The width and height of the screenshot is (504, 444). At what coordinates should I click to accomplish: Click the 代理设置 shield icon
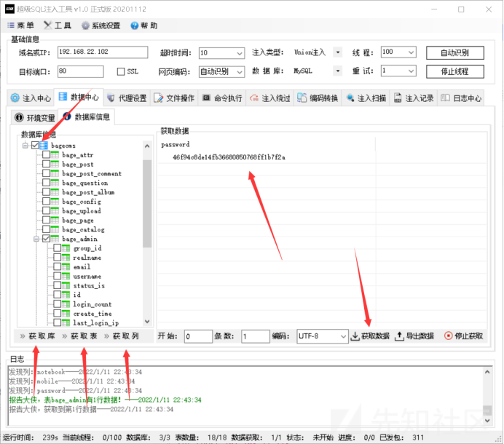point(111,98)
